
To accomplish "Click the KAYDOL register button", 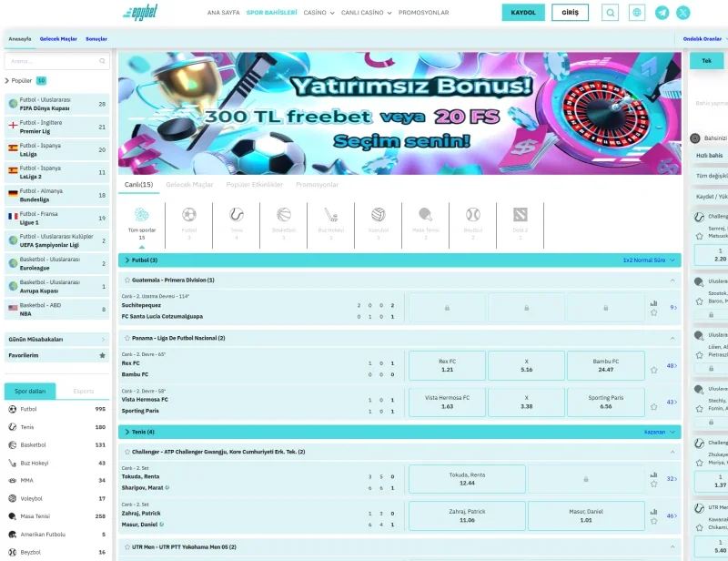I will 523,13.
